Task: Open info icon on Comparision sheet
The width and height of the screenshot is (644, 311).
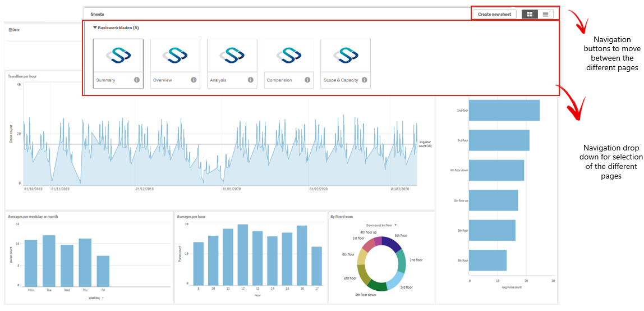Action: [307, 80]
